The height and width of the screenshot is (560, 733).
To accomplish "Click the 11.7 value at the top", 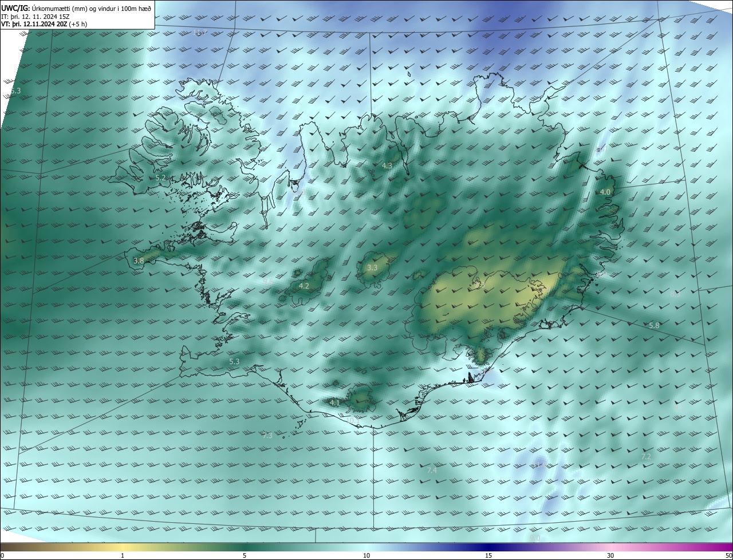I will click(x=200, y=32).
